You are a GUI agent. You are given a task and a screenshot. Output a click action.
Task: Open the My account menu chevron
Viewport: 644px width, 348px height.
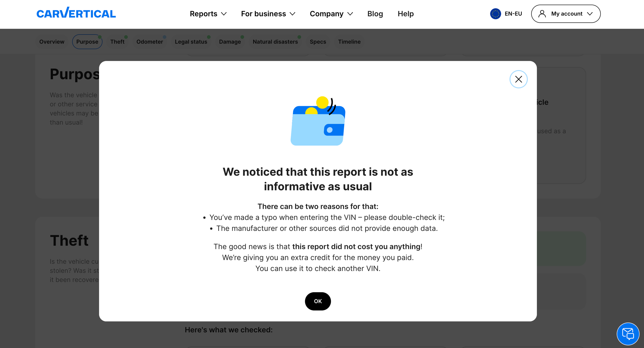590,14
